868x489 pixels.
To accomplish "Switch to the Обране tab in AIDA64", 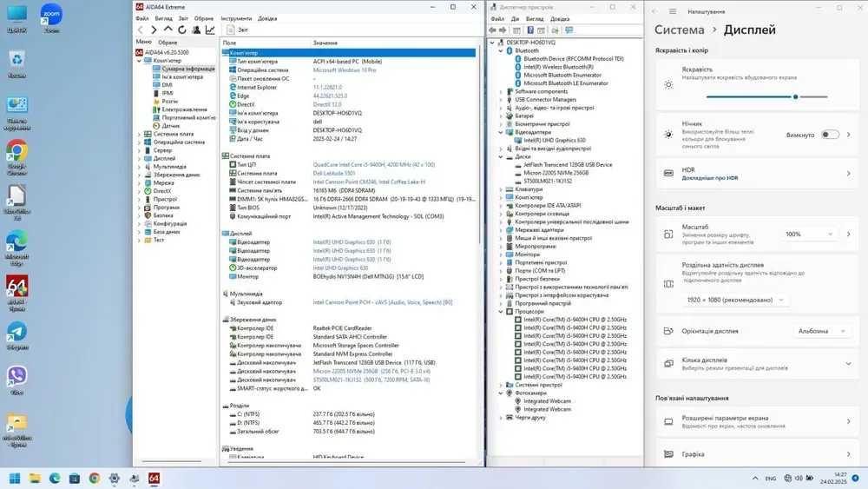I will coord(168,42).
